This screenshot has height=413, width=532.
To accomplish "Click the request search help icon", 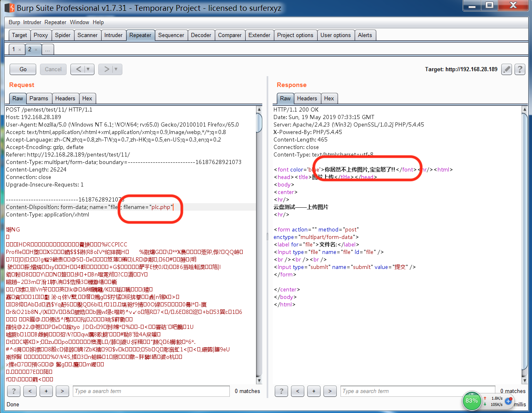I will [x=14, y=391].
